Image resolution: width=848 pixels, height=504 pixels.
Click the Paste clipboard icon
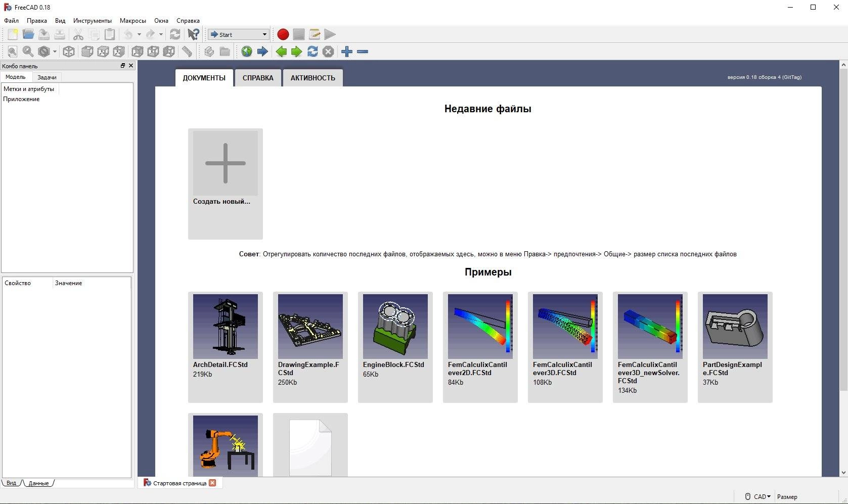click(x=109, y=34)
